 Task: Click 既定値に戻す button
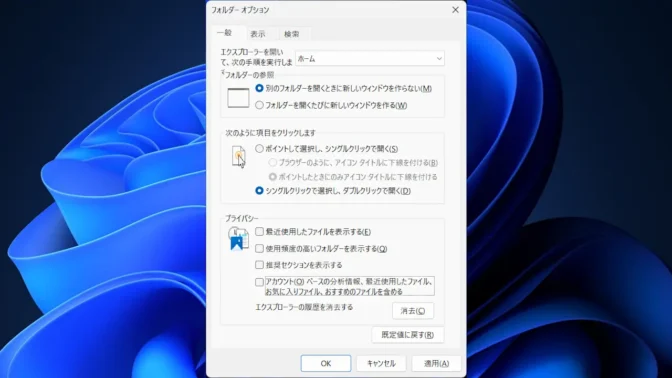tap(408, 335)
